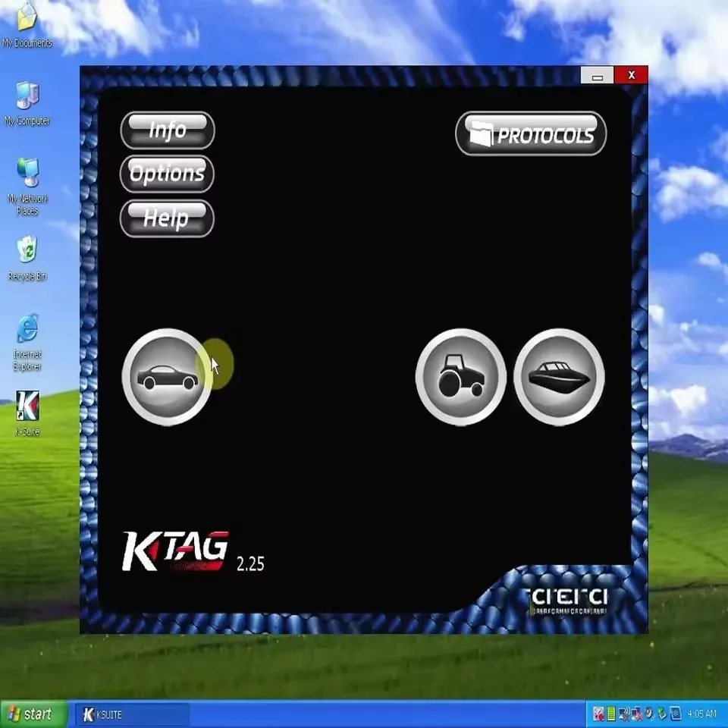
Task: Open the Protocols list
Action: point(531,135)
